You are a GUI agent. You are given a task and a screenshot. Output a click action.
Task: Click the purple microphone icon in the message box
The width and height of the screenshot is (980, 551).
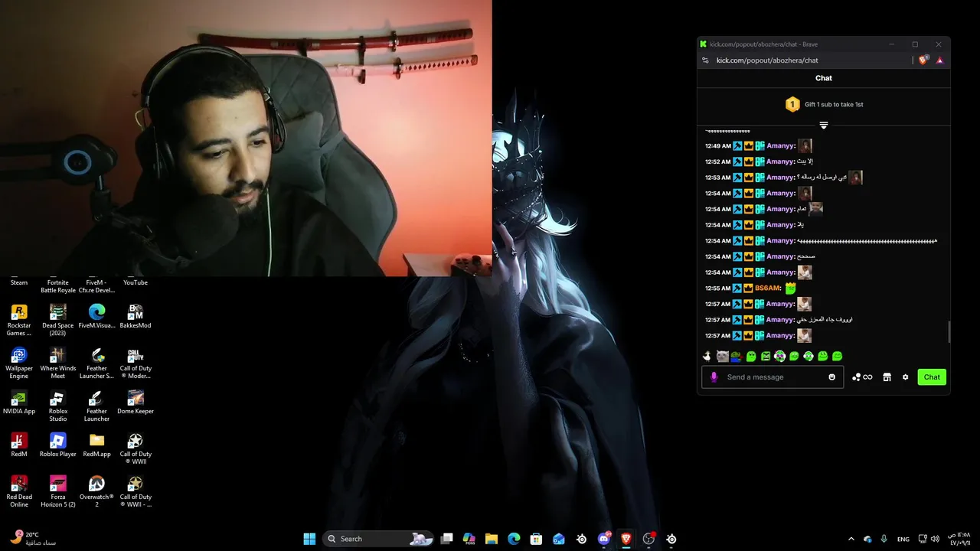click(x=714, y=377)
